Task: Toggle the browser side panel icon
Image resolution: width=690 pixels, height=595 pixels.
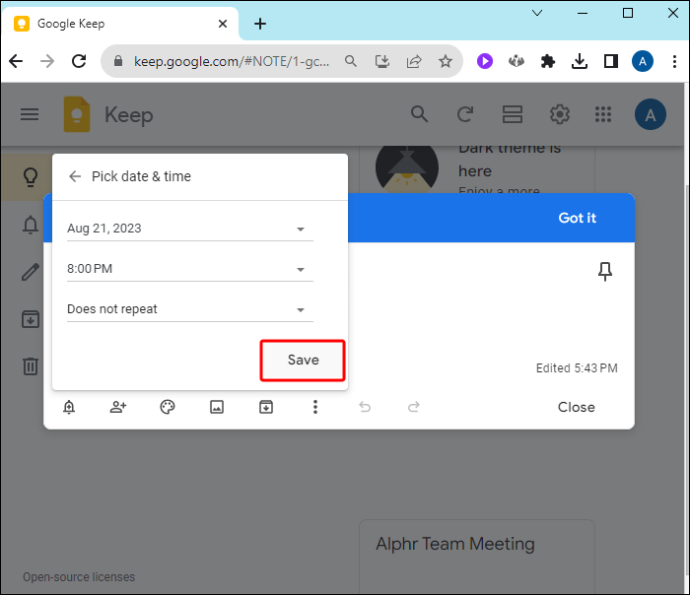Action: point(611,61)
